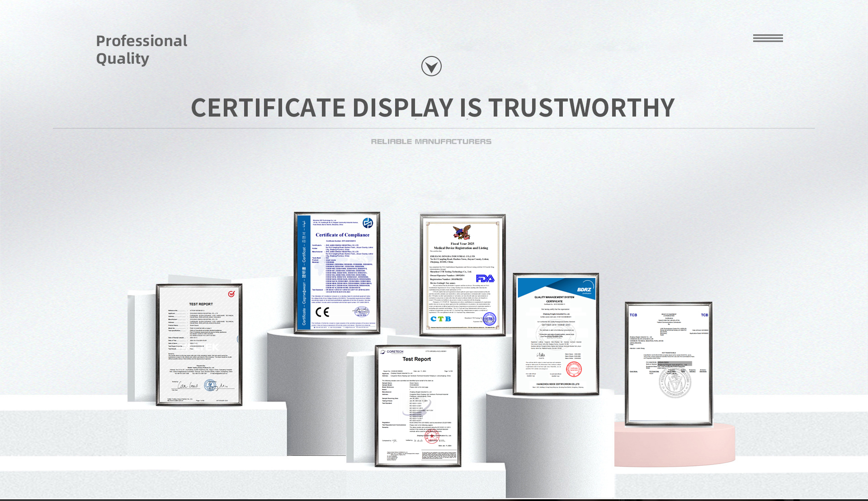Open the Certificate of Compliance image
868x501 pixels.
[x=337, y=273]
